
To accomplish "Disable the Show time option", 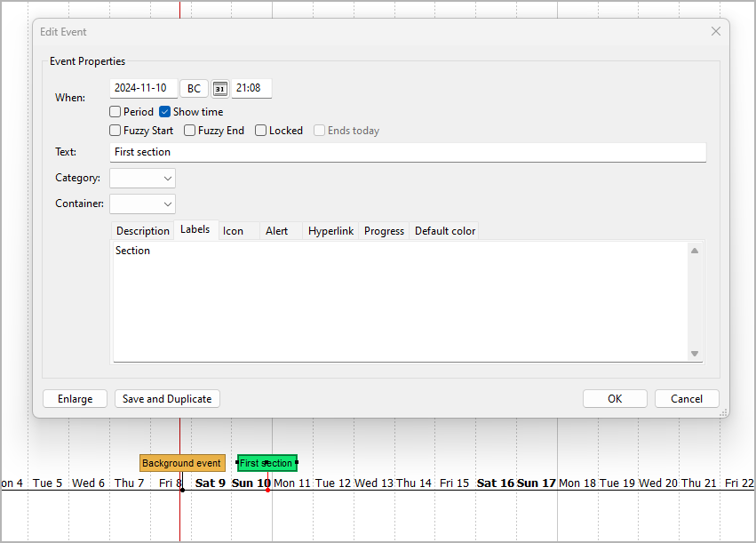I will click(163, 111).
